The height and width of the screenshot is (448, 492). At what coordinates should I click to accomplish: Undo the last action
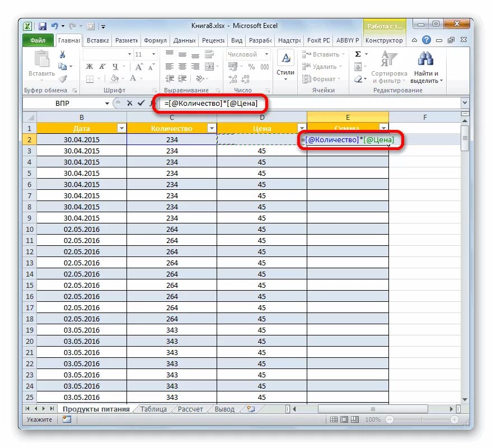[55, 26]
